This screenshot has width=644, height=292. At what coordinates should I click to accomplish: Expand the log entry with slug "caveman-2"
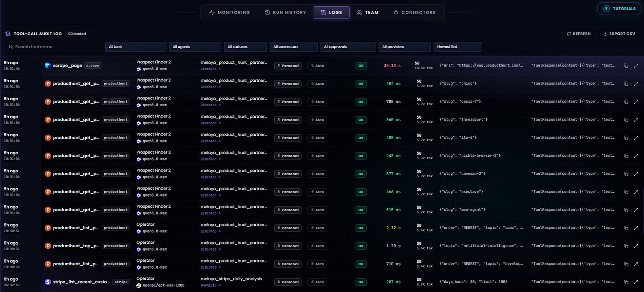pyautogui.click(x=636, y=174)
